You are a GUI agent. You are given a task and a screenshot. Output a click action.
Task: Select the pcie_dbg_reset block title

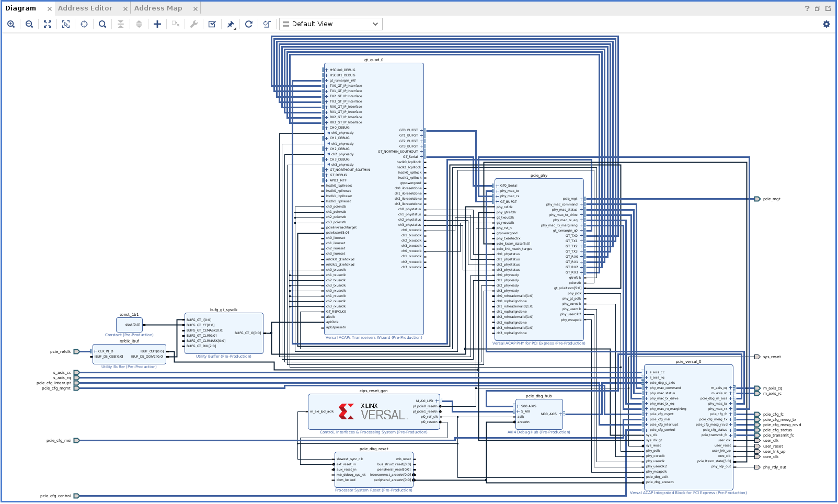(x=374, y=449)
